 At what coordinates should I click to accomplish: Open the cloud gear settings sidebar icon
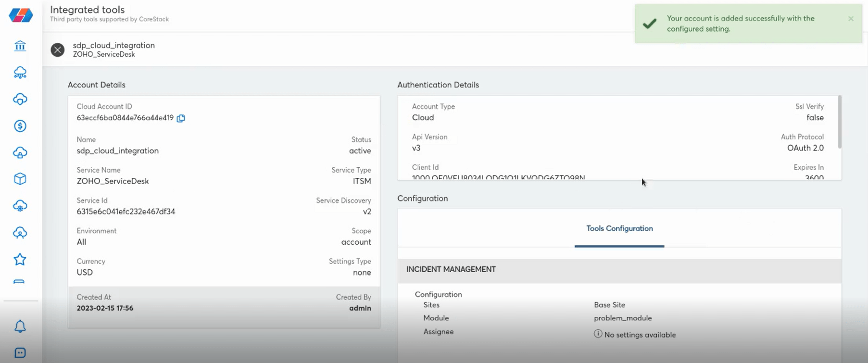(20, 206)
